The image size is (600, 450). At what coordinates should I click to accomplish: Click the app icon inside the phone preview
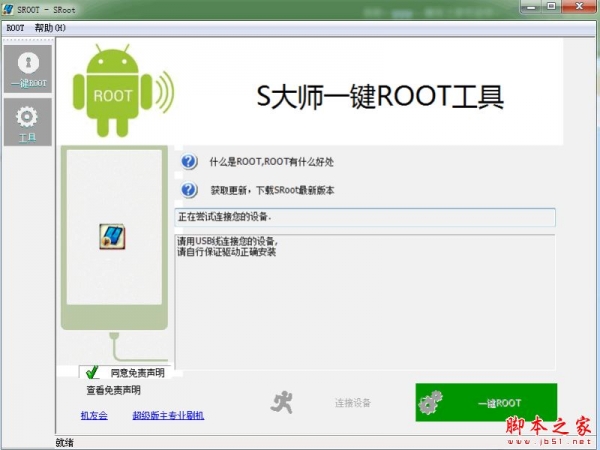[x=112, y=236]
